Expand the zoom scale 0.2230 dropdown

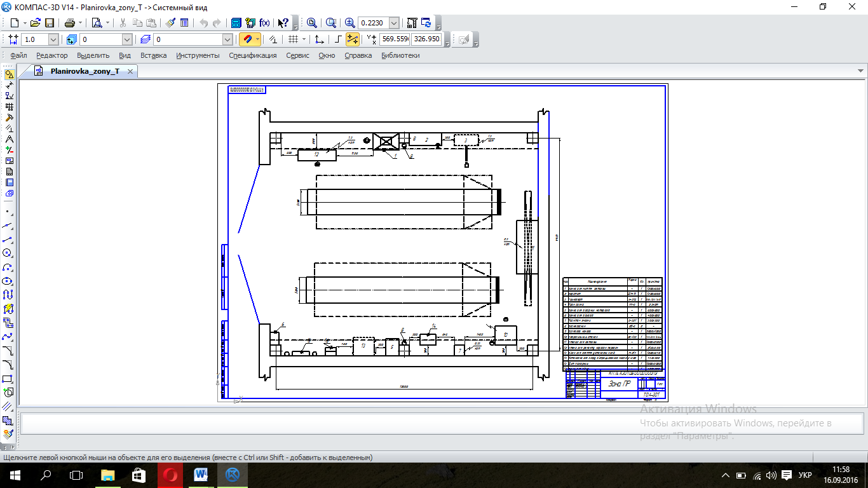coord(394,23)
